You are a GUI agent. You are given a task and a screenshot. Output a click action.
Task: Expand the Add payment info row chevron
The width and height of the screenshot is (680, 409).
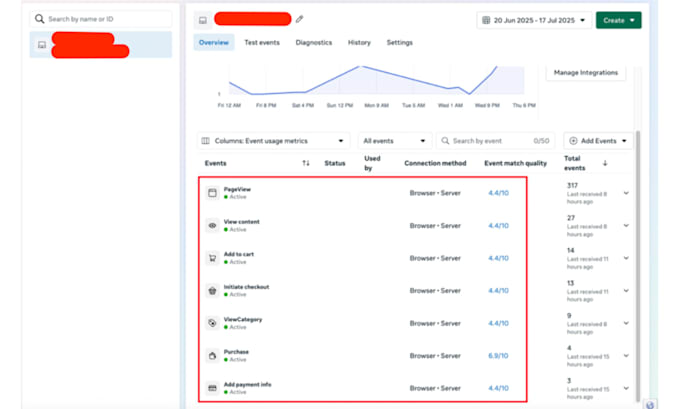tap(626, 388)
